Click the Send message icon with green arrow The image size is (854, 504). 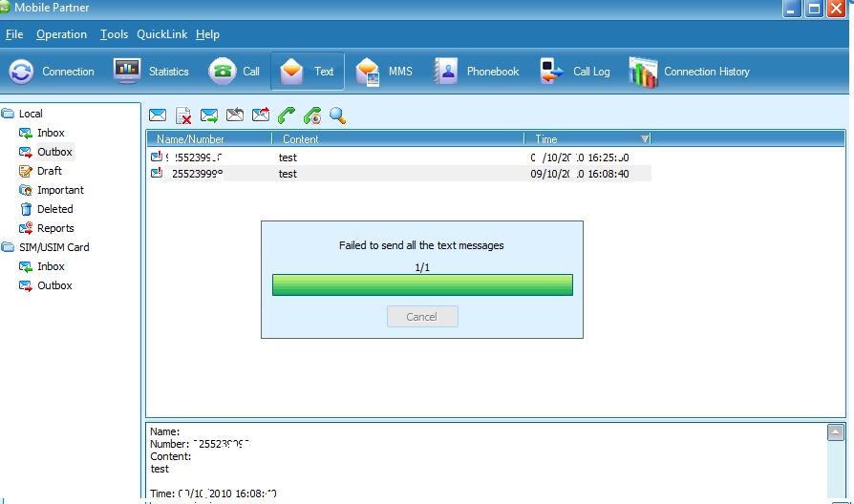point(209,115)
